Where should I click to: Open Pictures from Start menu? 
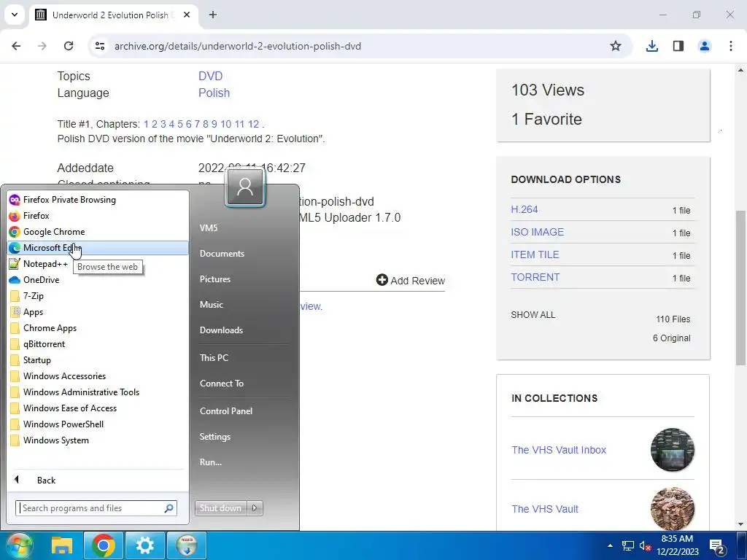click(x=215, y=279)
